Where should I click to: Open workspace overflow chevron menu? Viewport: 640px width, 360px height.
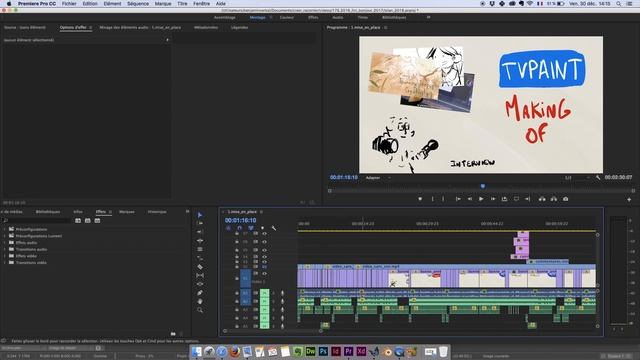pos(428,18)
